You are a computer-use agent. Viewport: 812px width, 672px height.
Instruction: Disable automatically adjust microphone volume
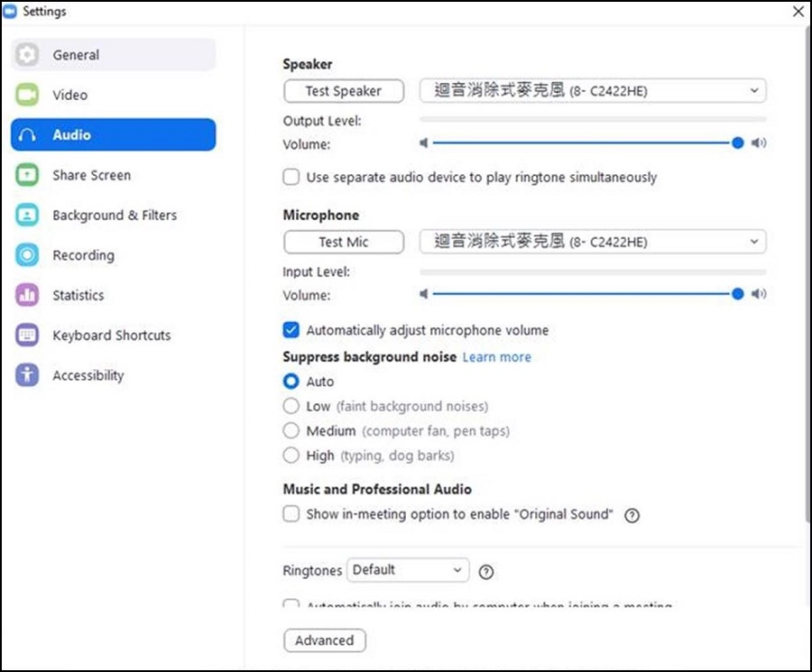[x=291, y=329]
